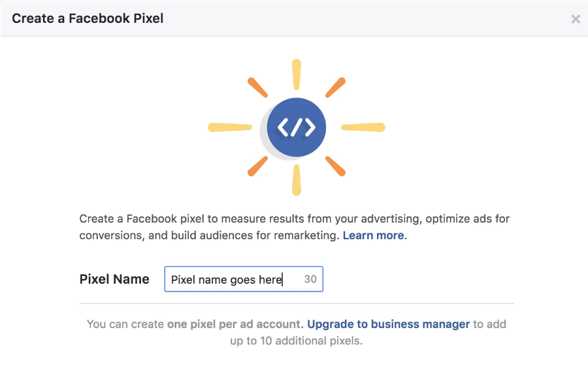588x368 pixels.
Task: Click the right yellow sun ray
Action: click(363, 127)
